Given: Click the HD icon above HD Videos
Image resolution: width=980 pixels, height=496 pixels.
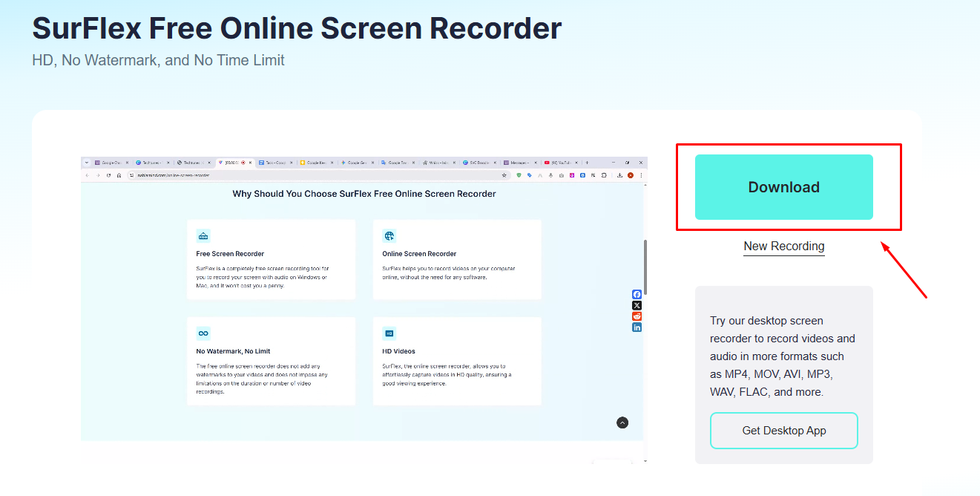Looking at the screenshot, I should click(389, 333).
